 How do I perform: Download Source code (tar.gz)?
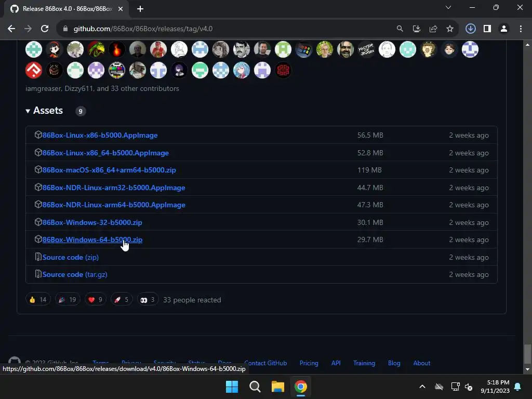pos(75,274)
